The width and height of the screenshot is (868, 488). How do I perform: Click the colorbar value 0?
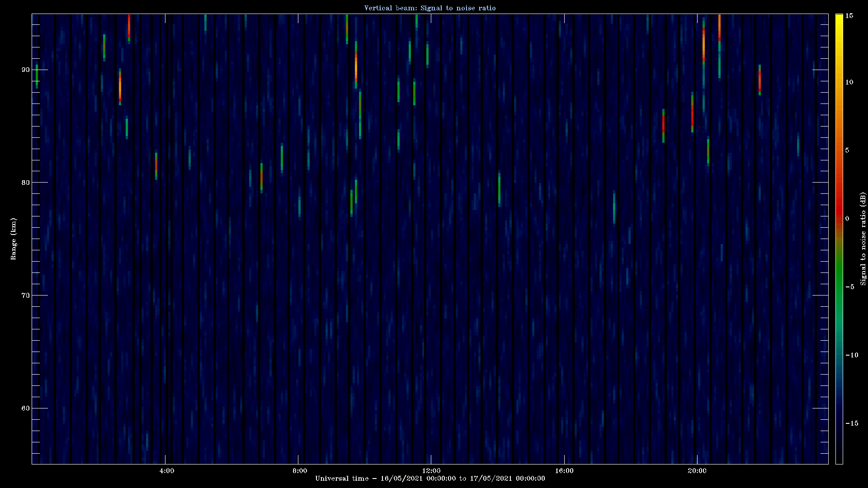point(847,219)
